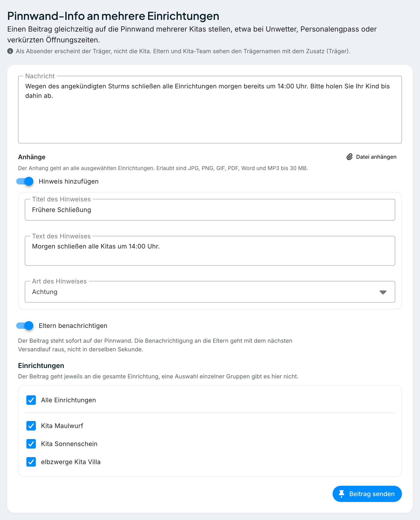Click the Kita Maulwurf label text
The width and height of the screenshot is (420, 520).
tap(62, 426)
